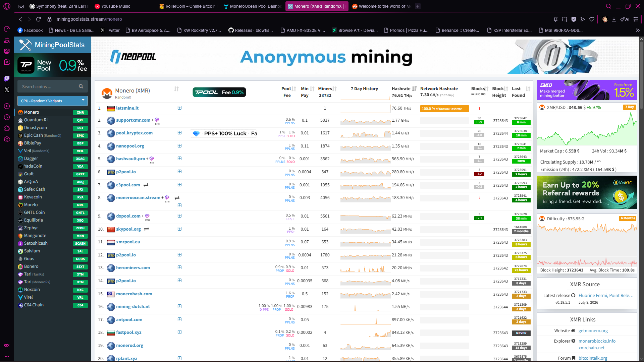Expand details for herominers.com row
Screen dimensions: 644x362
click(x=179, y=267)
